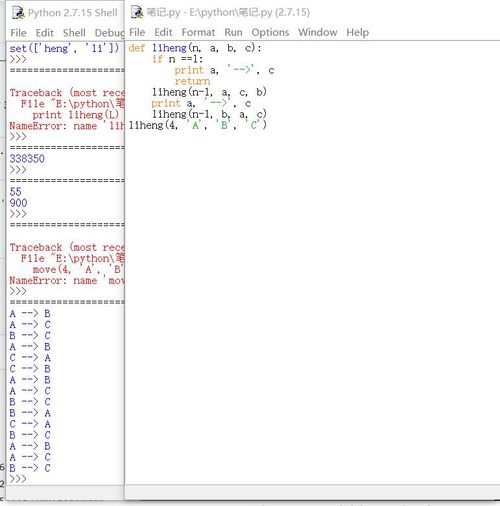Image resolution: width=500 pixels, height=506 pixels.
Task: Click the 55 output line in shell
Action: [15, 192]
